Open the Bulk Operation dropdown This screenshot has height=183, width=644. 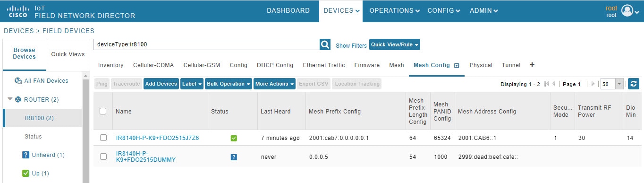pos(229,84)
